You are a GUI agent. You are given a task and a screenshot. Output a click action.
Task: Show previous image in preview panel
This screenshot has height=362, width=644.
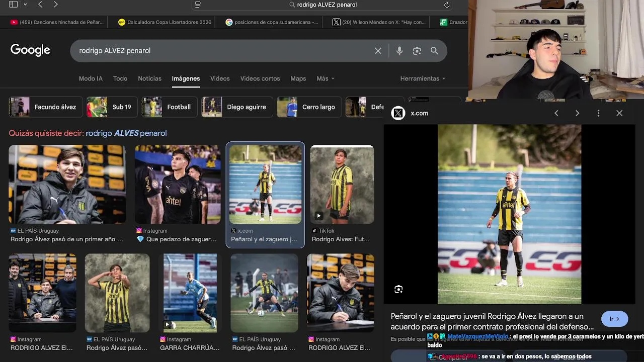click(556, 113)
